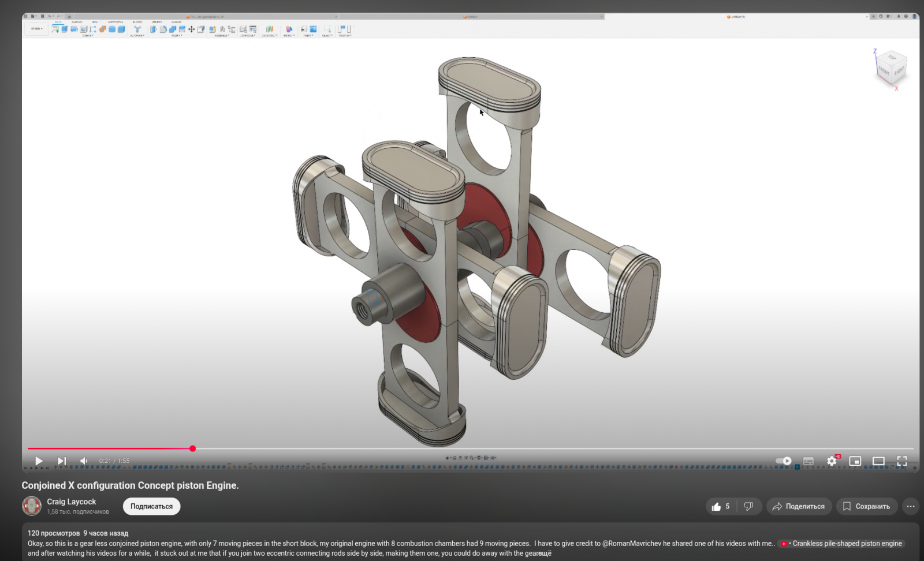This screenshot has height=561, width=924.
Task: Click the red progress bar scrubber
Action: pos(193,448)
